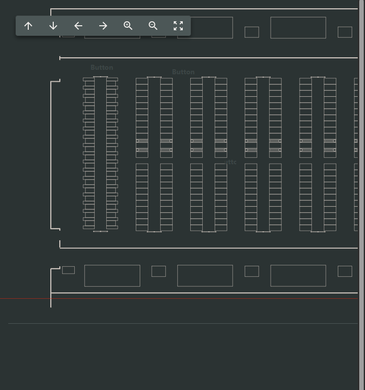The image size is (365, 390).
Task: Select first large rectangle in the bottom row
Action: tap(112, 276)
